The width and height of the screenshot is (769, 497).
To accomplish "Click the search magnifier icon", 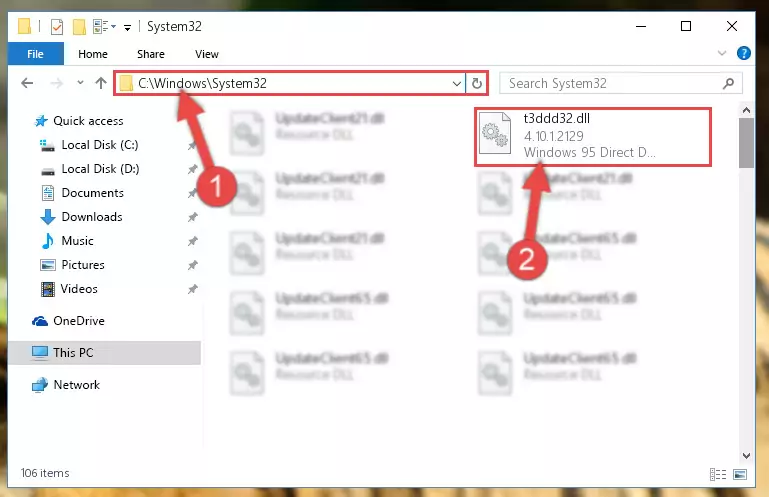I will (x=728, y=83).
